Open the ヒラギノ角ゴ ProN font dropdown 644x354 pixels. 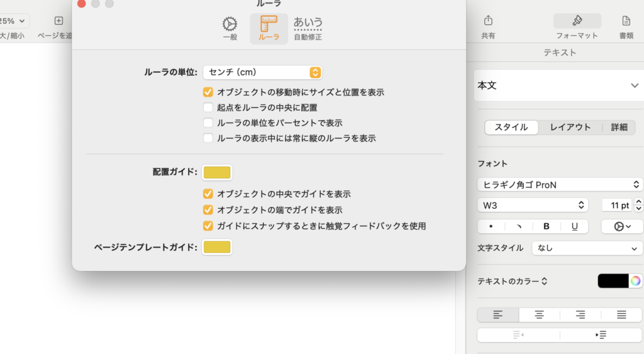[559, 185]
